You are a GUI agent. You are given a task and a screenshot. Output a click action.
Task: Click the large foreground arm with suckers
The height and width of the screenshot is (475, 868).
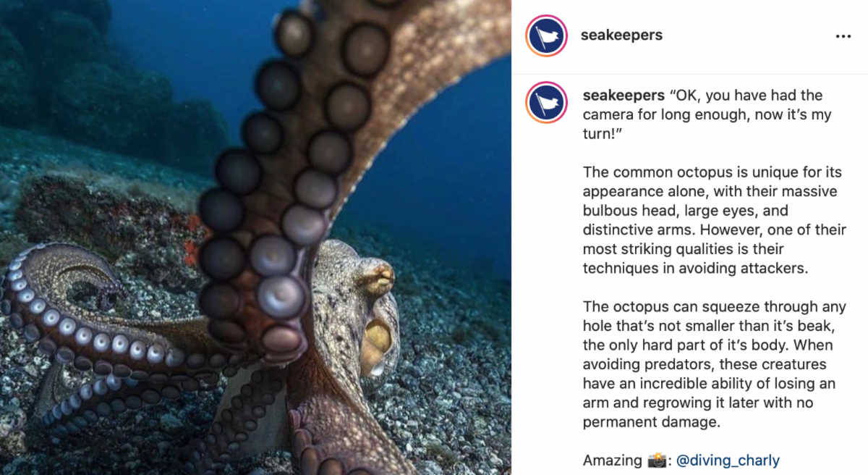tap(289, 181)
